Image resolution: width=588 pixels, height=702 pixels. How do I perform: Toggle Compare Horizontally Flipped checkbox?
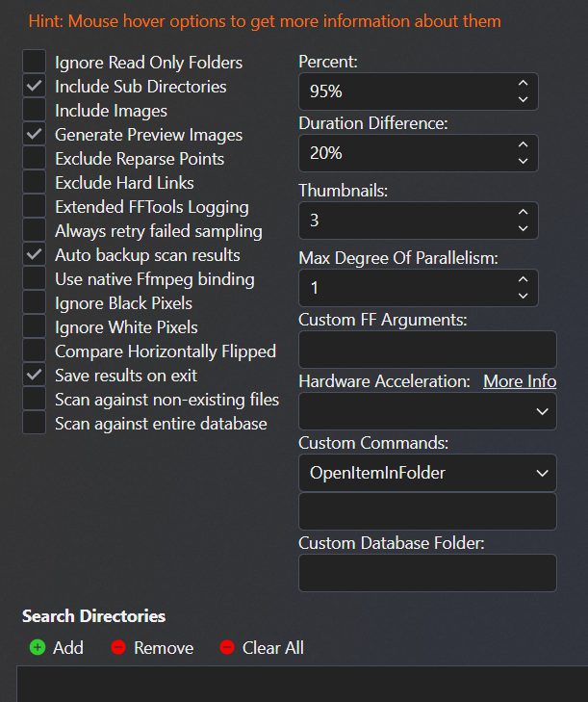click(35, 351)
